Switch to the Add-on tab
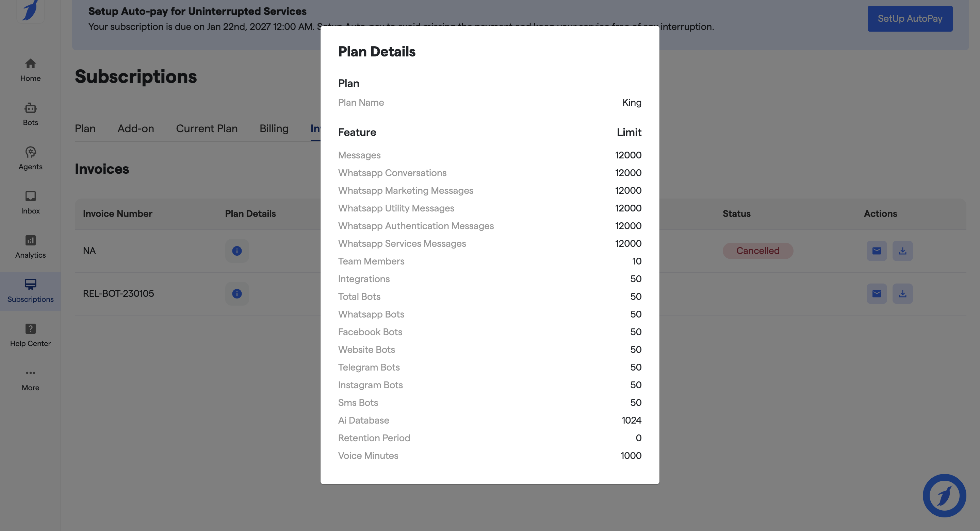 [x=135, y=129]
